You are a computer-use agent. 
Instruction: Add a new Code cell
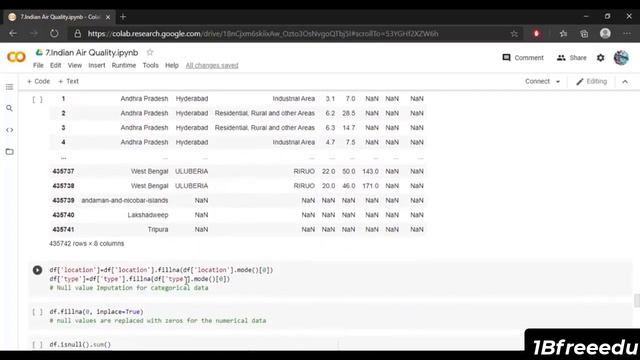(38, 81)
